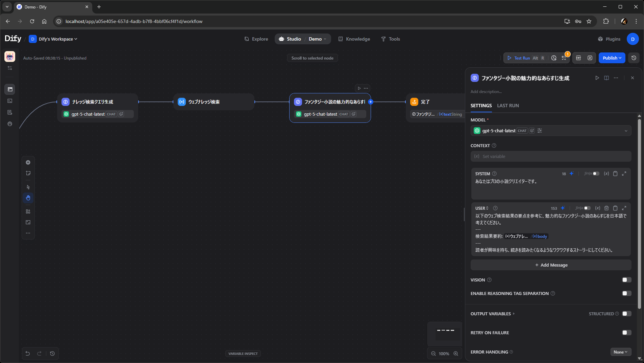Toggle Enable Reasoning Tag Separation
Viewport: 644px width, 363px height.
(x=626, y=293)
